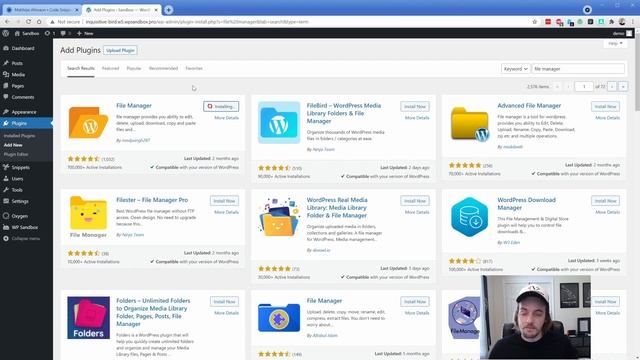Open Snippets menu item

20,167
